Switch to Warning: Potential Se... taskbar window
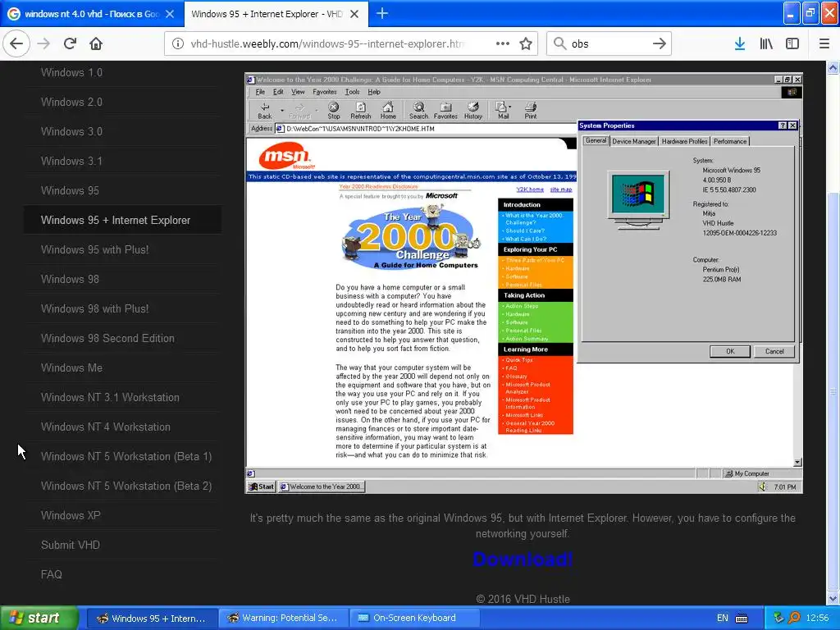 tap(283, 618)
